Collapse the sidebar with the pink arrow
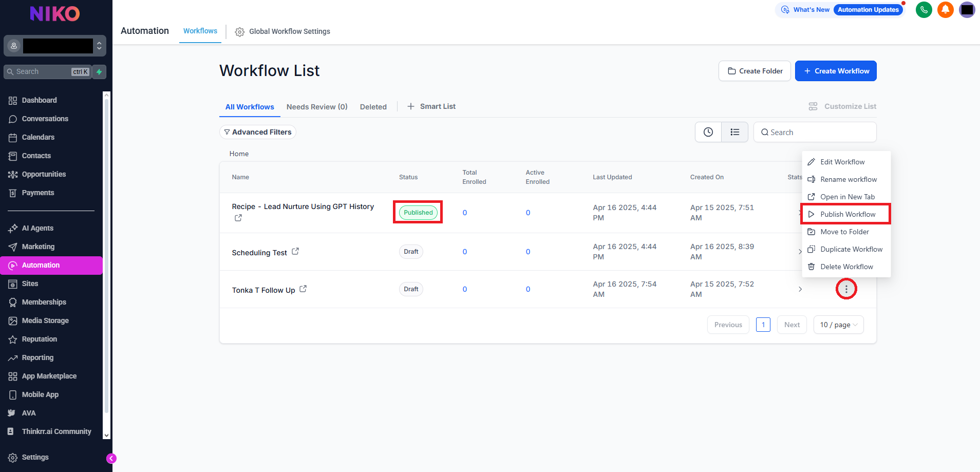Image resolution: width=980 pixels, height=472 pixels. pos(111,458)
